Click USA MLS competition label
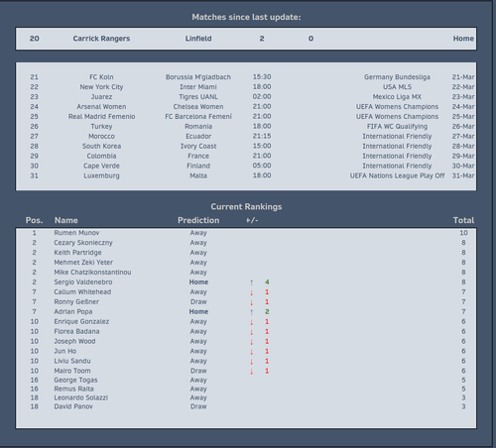496x448 pixels. coord(397,87)
